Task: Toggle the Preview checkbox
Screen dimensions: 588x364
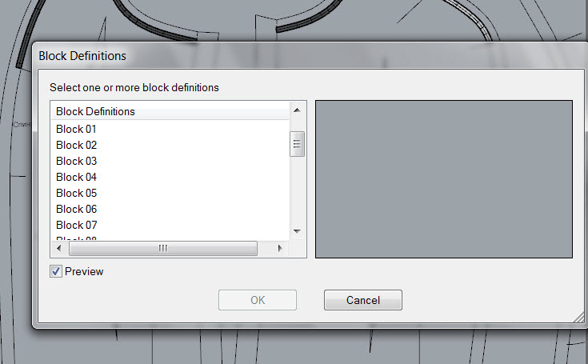Action: click(x=56, y=271)
